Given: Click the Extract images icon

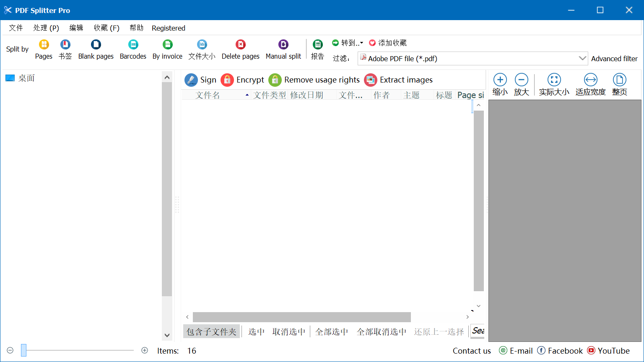Looking at the screenshot, I should tap(371, 80).
